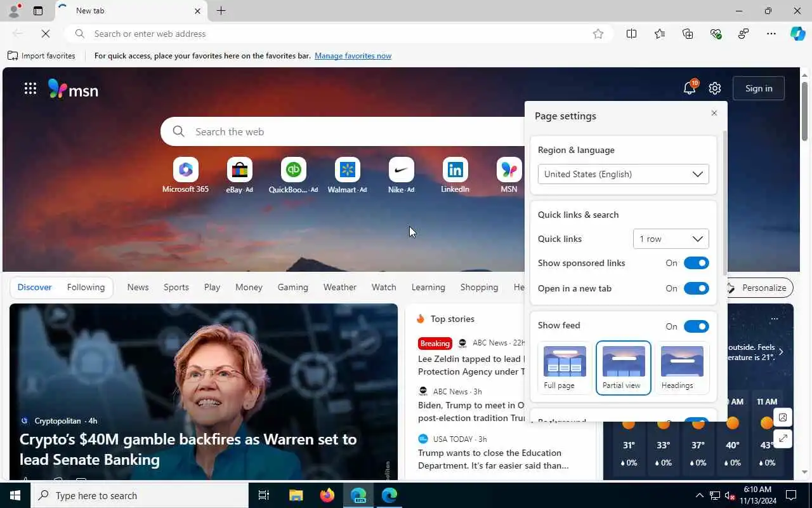Launch File Explorer from taskbar
Image resolution: width=812 pixels, height=508 pixels.
pyautogui.click(x=296, y=495)
